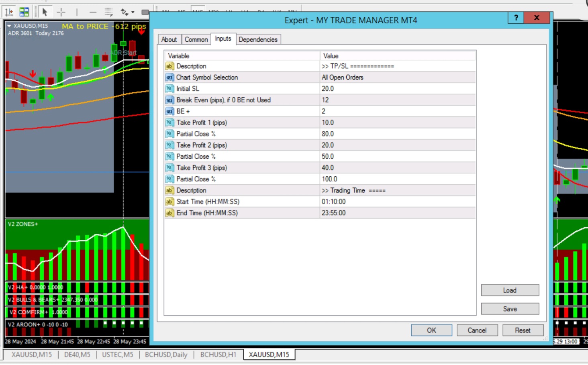
Task: Reset the input values
Action: point(523,330)
